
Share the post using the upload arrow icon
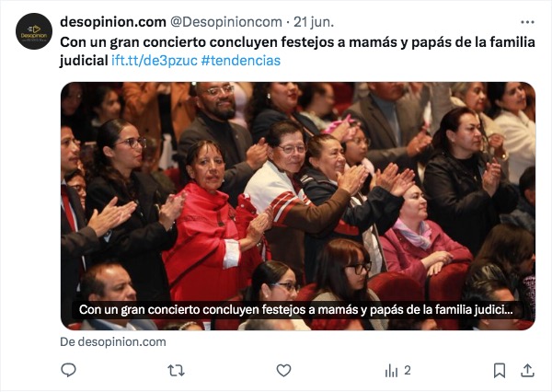pos(527,371)
